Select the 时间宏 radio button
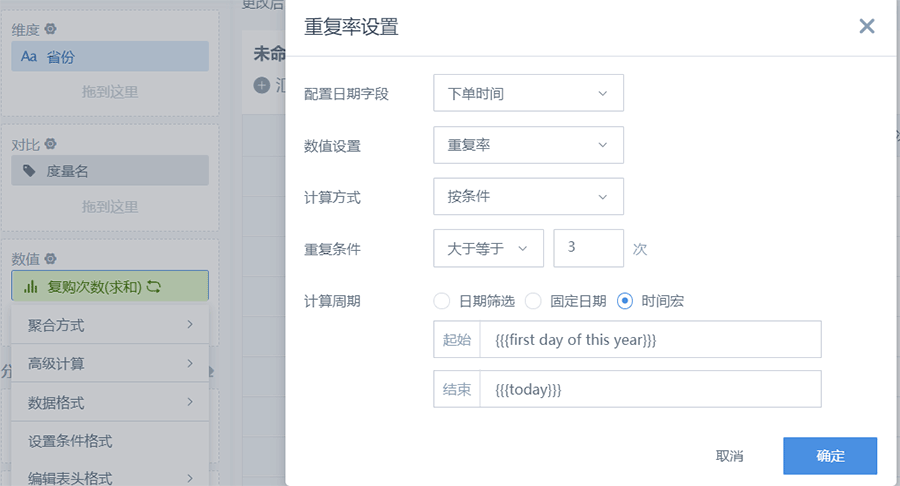 (624, 301)
